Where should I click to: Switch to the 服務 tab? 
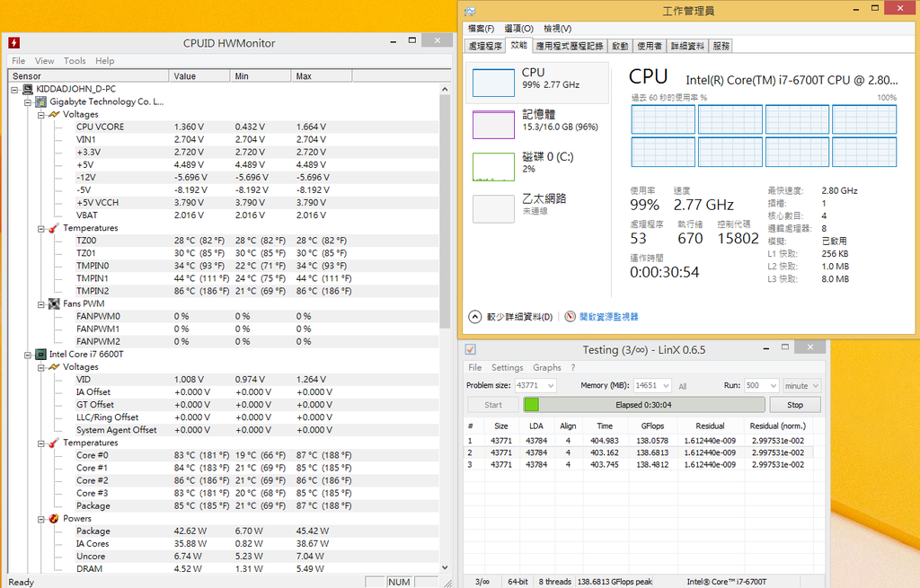[x=721, y=46]
